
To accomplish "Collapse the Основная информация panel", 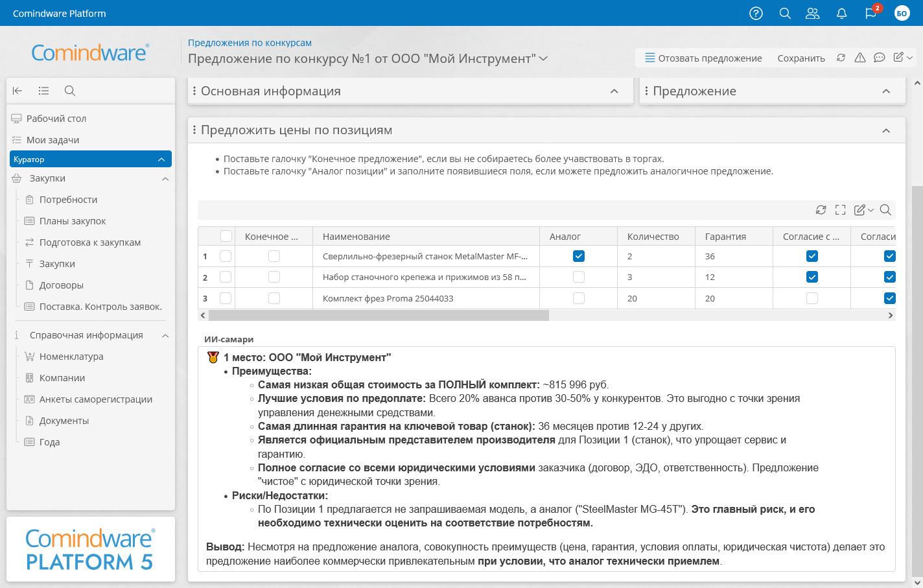I will [x=613, y=91].
